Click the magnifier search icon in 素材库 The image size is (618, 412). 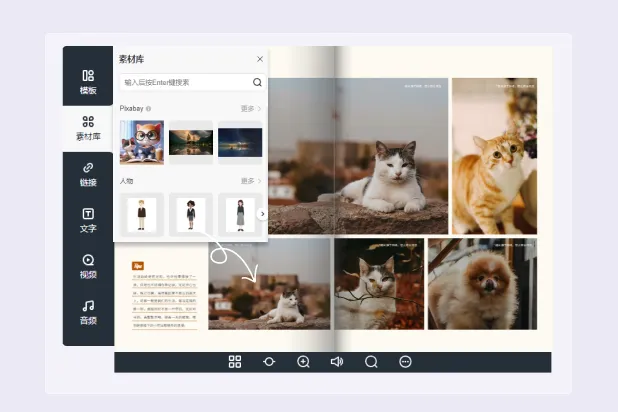257,82
